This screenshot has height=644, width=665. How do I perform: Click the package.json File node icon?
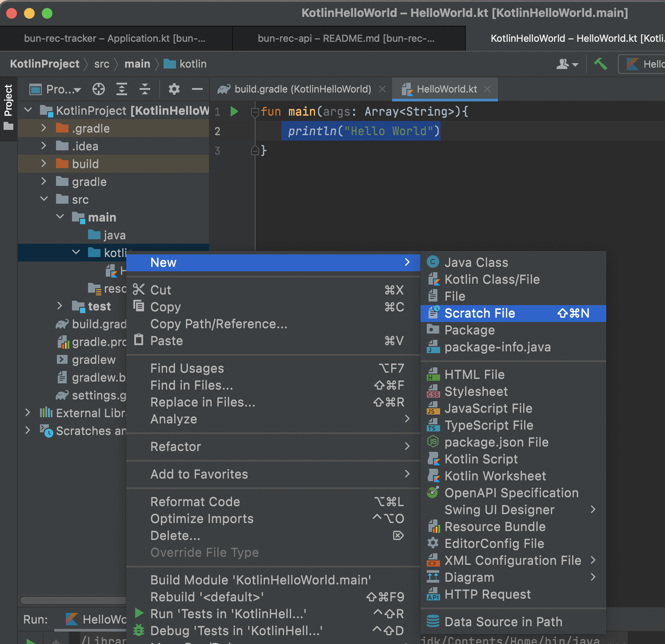point(433,442)
